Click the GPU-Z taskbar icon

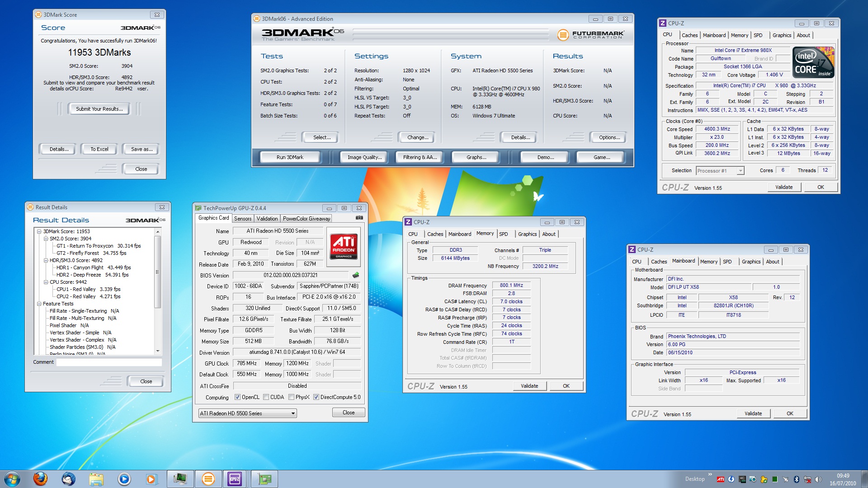pos(264,479)
